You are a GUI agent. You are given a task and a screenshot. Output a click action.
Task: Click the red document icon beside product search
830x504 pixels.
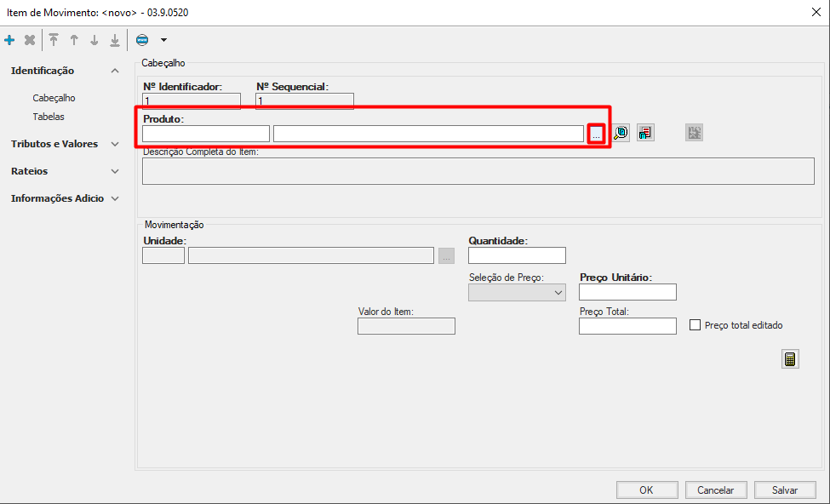(645, 133)
